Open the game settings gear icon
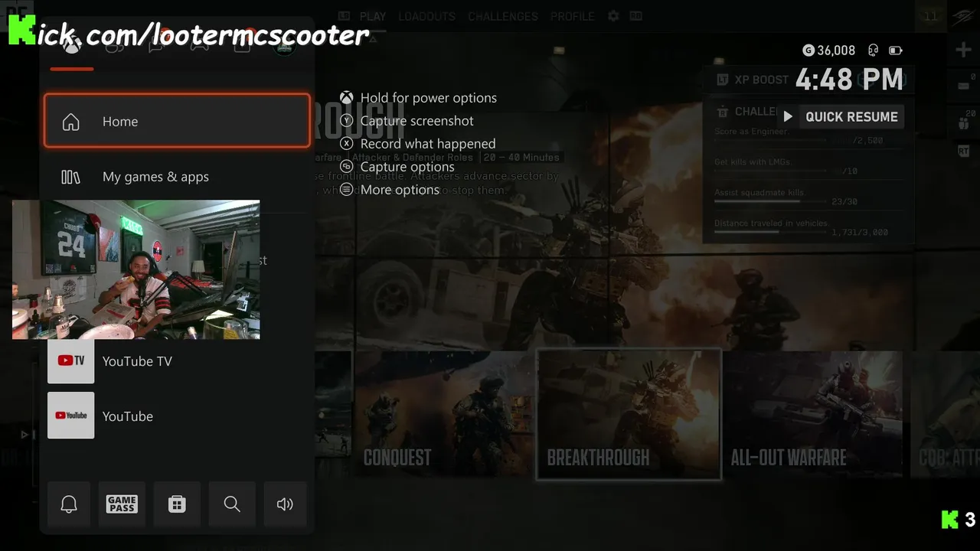The width and height of the screenshot is (980, 551). point(613,16)
